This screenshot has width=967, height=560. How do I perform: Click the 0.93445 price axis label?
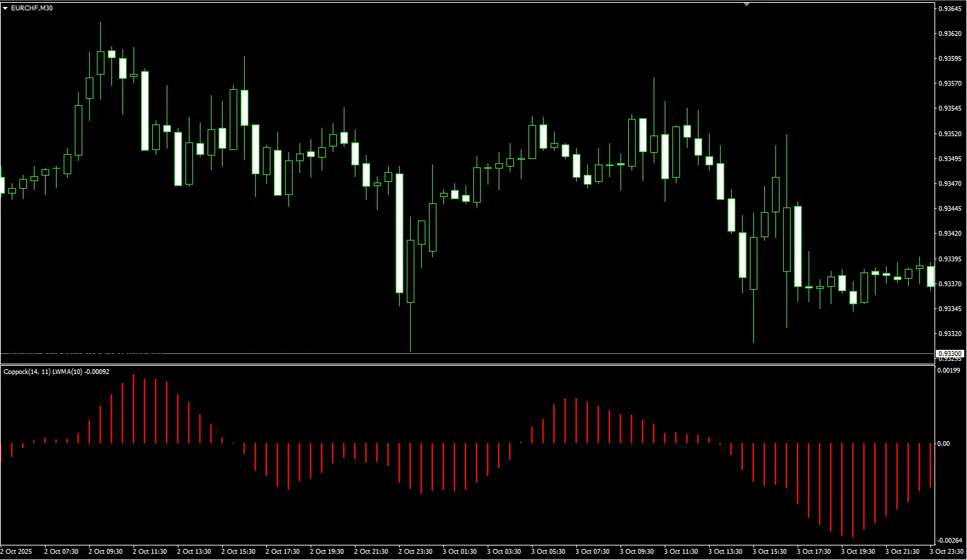[x=950, y=208]
